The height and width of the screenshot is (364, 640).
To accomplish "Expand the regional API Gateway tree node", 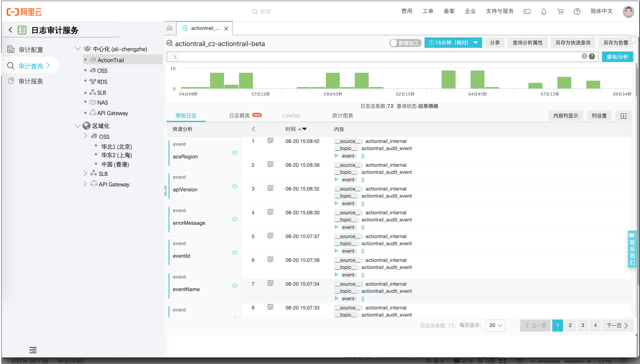I will click(x=85, y=184).
